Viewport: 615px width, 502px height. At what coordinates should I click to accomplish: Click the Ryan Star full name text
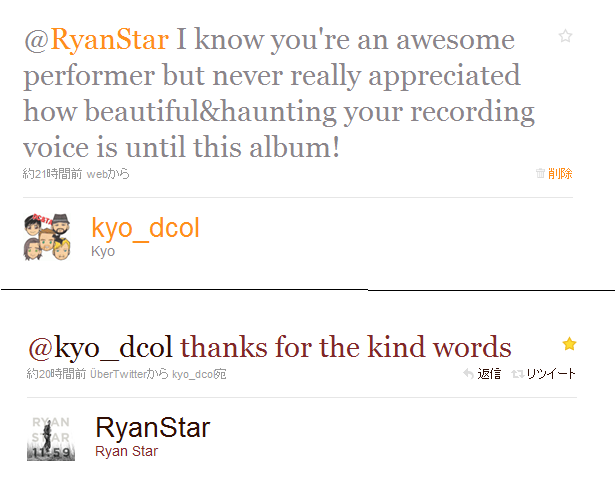coord(126,451)
